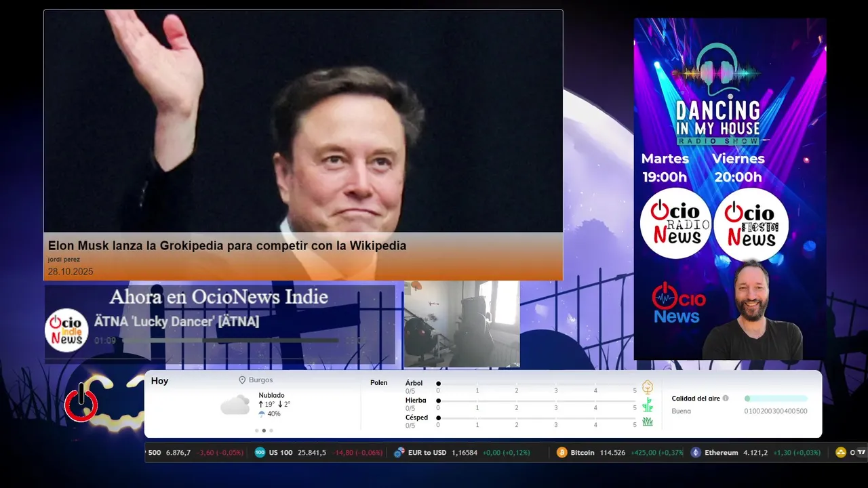Image resolution: width=868 pixels, height=488 pixels.
Task: Click the EUR to USD ticker label
Action: click(x=427, y=453)
